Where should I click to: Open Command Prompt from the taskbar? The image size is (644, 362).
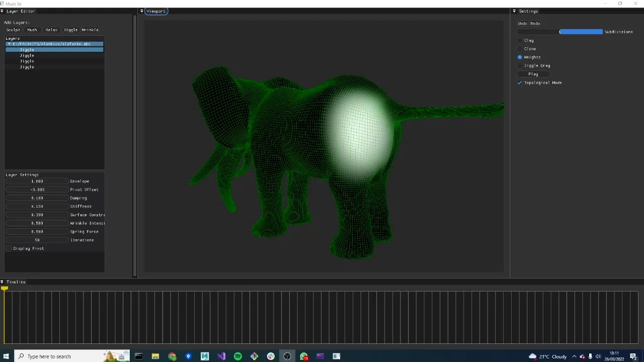point(139,356)
